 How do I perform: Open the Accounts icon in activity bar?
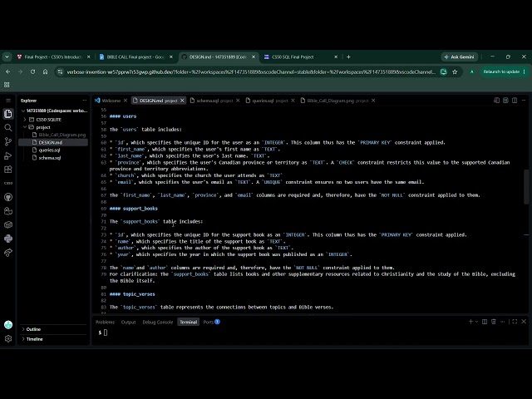[8, 325]
